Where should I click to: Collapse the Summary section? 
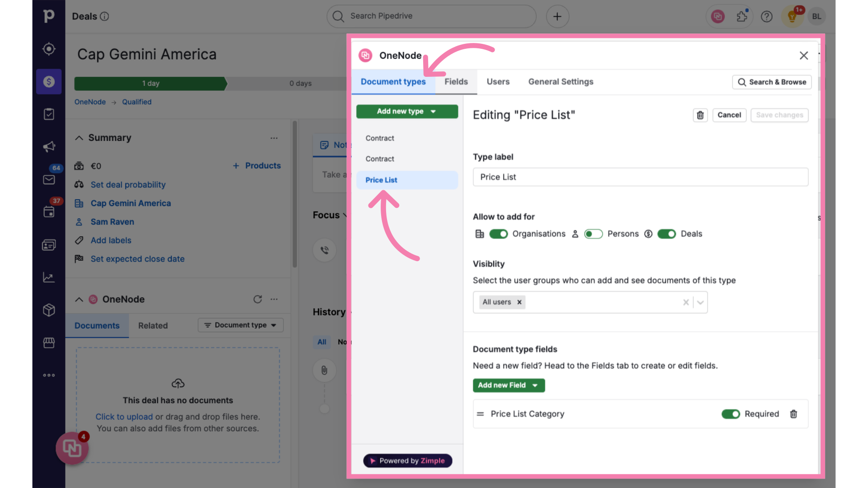(x=79, y=138)
